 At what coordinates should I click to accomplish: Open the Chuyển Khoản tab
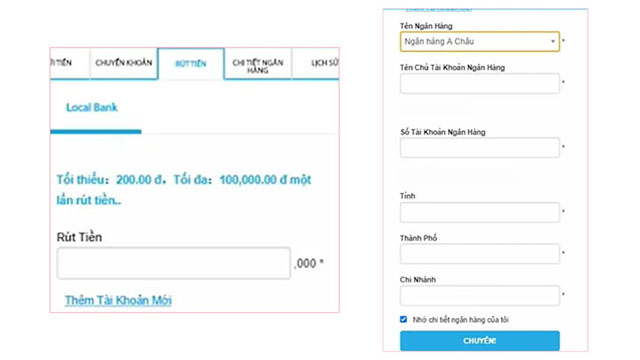tap(124, 63)
